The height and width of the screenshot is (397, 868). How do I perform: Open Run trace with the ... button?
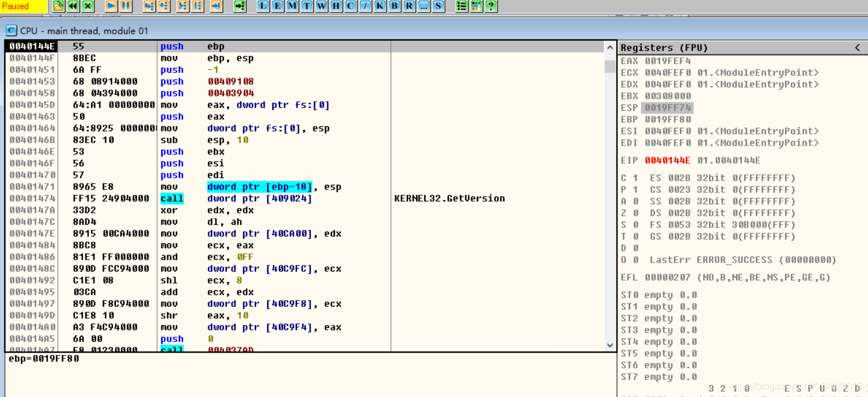click(424, 6)
